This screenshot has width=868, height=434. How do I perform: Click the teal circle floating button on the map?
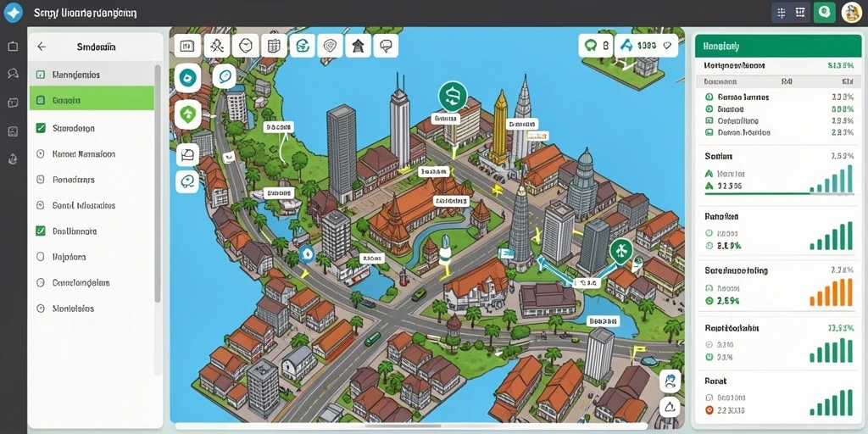click(x=187, y=77)
